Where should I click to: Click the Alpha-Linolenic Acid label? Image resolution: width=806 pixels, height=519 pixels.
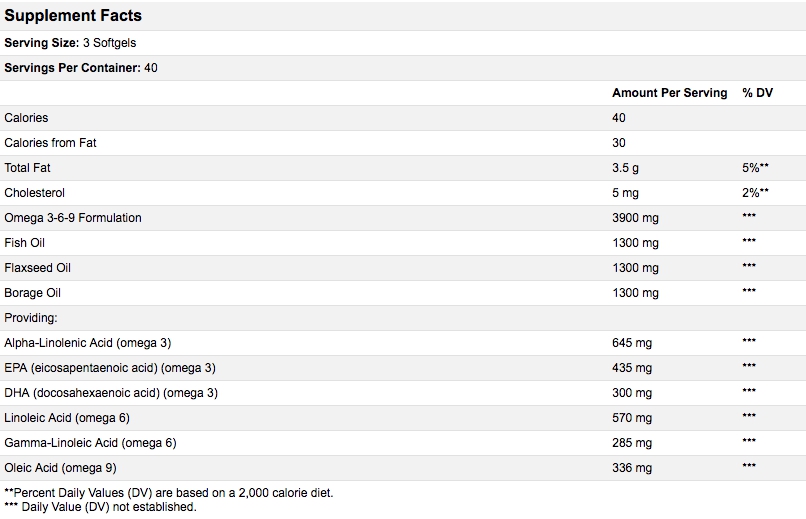point(88,343)
